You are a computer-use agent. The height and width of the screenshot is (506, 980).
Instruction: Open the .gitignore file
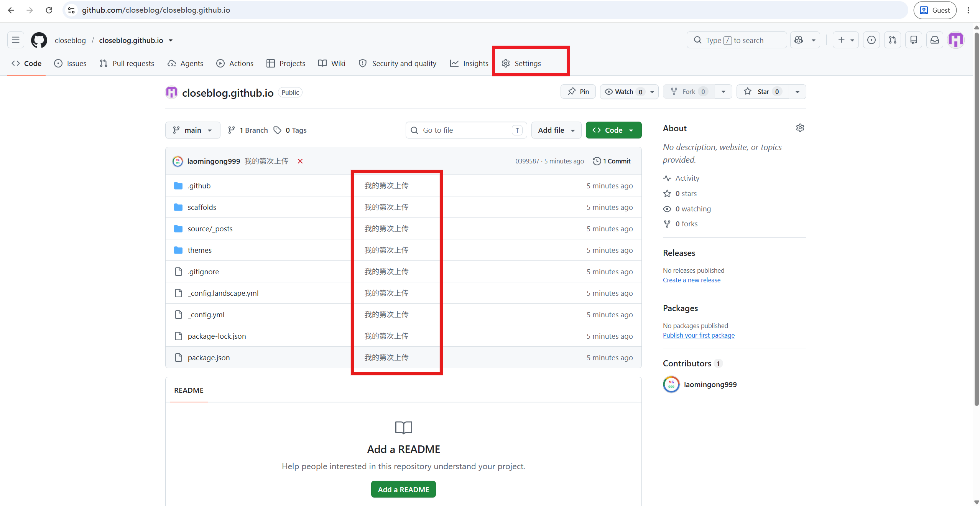[203, 272]
